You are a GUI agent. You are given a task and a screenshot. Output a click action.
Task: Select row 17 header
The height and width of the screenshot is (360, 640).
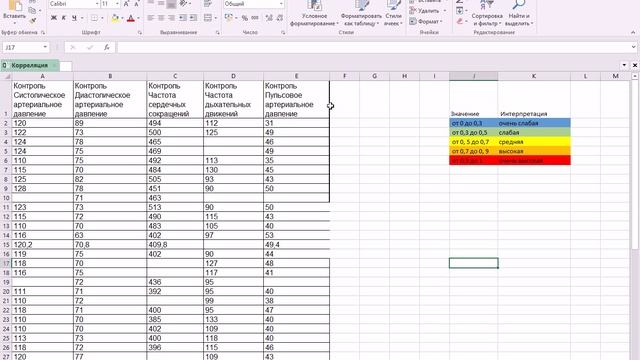pyautogui.click(x=6, y=263)
